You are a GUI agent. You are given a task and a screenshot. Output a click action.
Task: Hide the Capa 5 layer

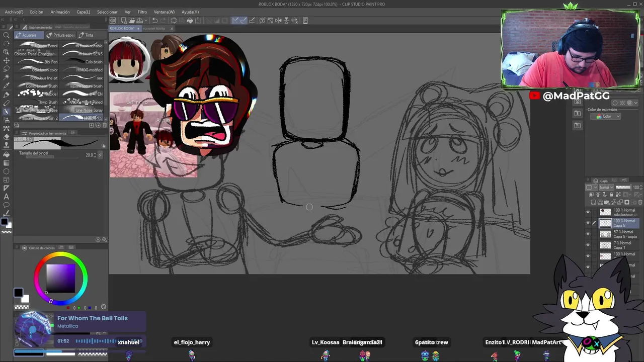588,223
